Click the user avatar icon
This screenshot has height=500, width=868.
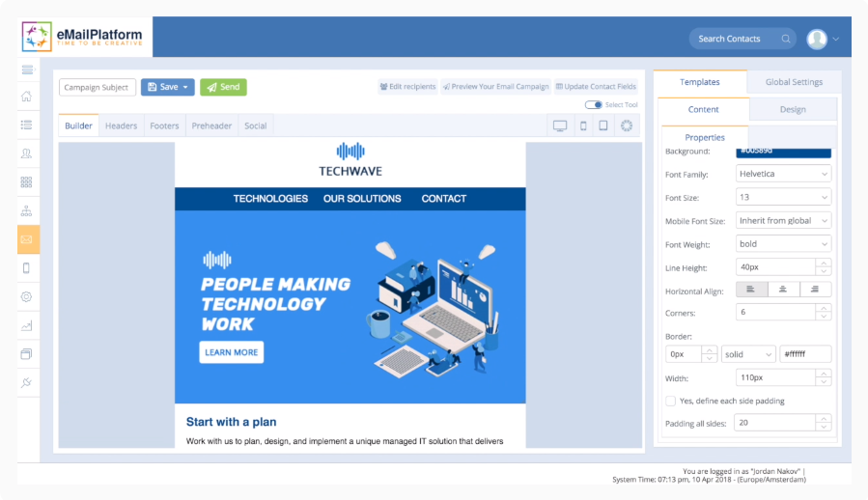coord(817,39)
